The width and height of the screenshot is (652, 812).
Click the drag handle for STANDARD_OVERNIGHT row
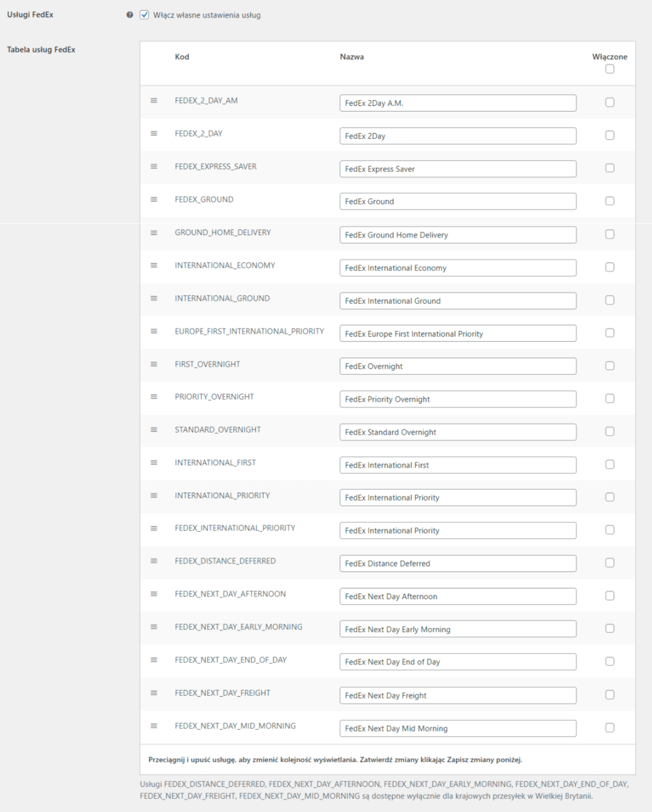(154, 430)
